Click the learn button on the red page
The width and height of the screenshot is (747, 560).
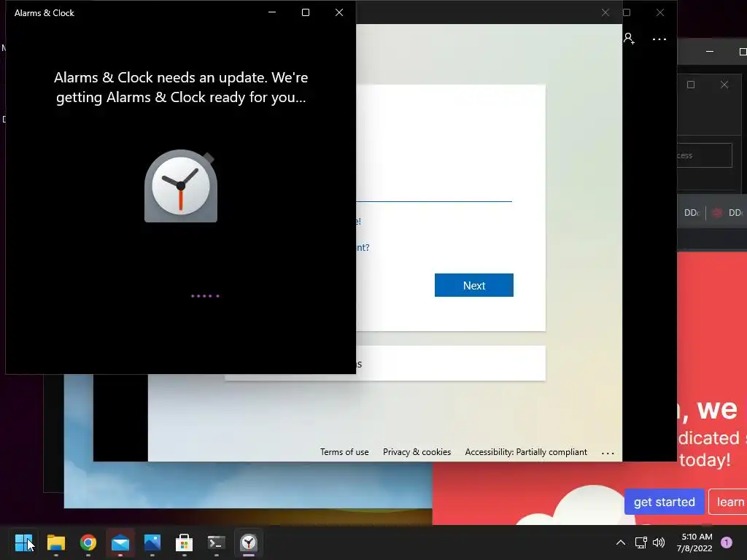[x=728, y=502]
